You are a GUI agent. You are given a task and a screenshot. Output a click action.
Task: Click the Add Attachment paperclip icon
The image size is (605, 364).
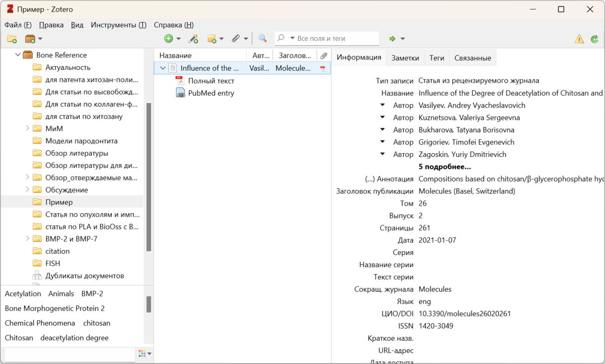point(235,39)
